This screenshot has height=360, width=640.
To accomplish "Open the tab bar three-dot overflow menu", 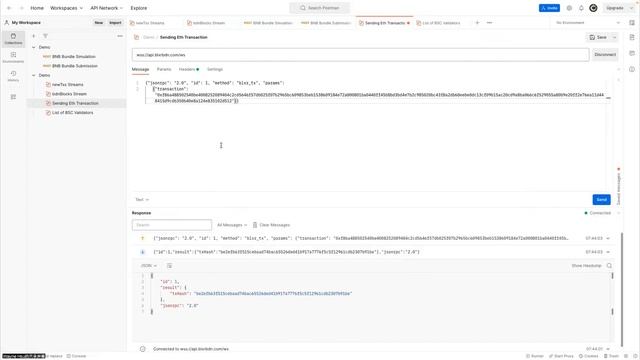I will 489,22.
